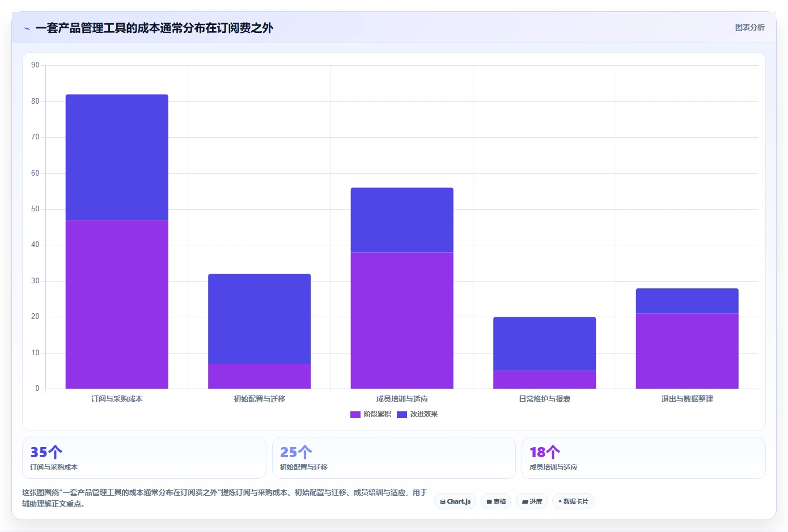Click the 退出与数据整理 x-axis label

click(x=687, y=399)
